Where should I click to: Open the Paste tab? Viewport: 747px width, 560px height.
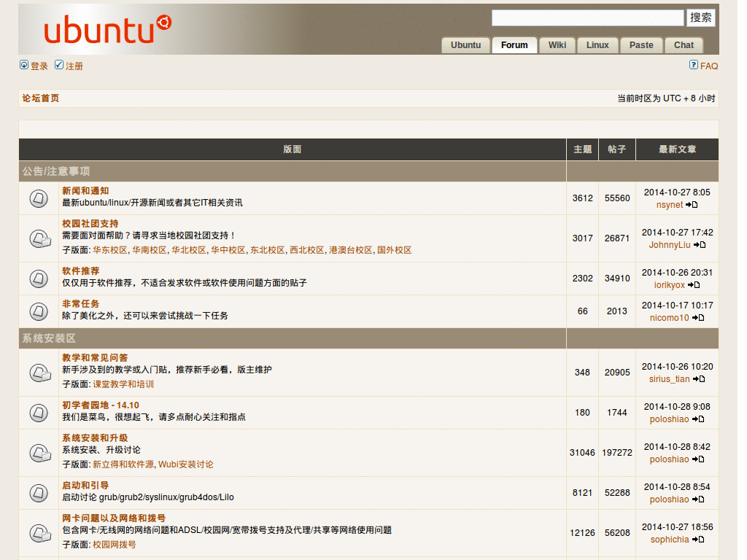coord(640,44)
